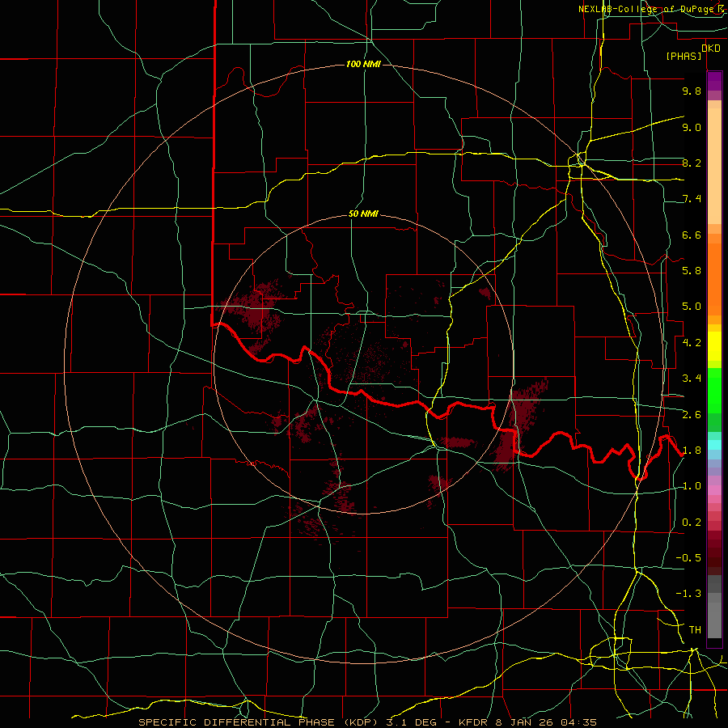Click the 50 NMI range ring label
This screenshot has width=728, height=728.
click(x=363, y=214)
